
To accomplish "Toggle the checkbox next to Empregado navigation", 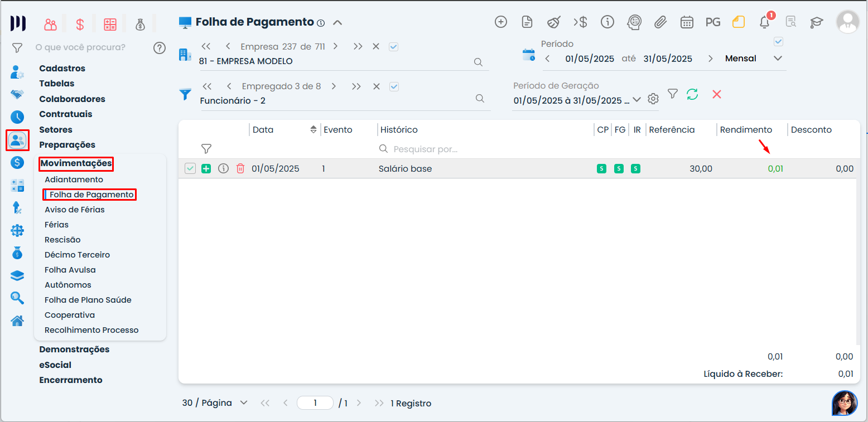I will pos(394,86).
